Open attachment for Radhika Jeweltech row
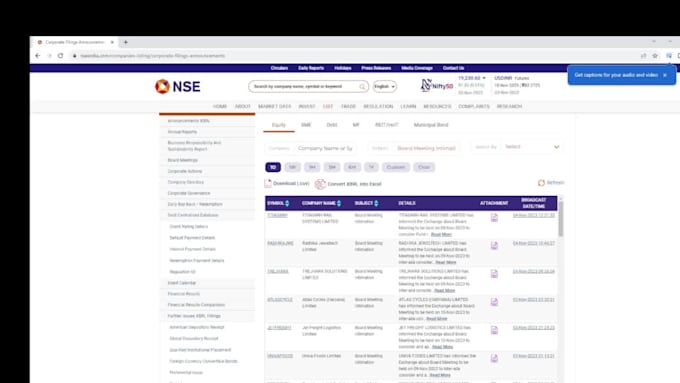This screenshot has width=680, height=383. click(494, 246)
